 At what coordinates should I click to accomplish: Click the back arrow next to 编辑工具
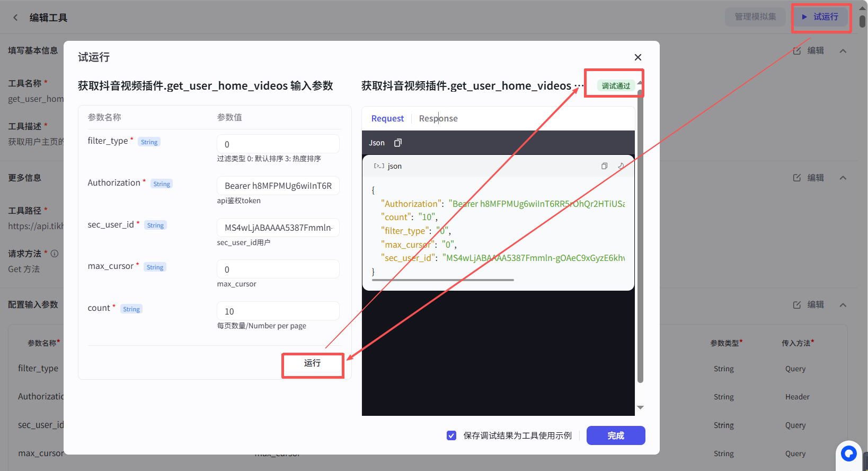coord(15,18)
